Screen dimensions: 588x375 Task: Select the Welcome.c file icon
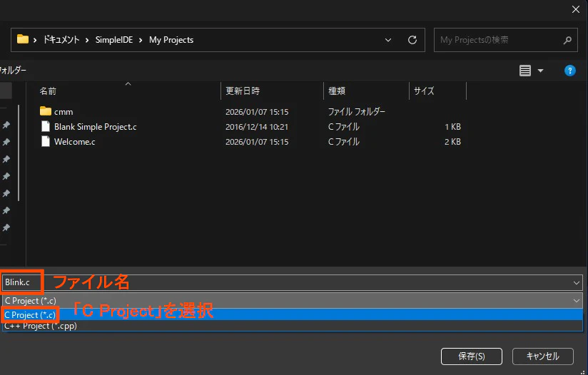pyautogui.click(x=46, y=142)
